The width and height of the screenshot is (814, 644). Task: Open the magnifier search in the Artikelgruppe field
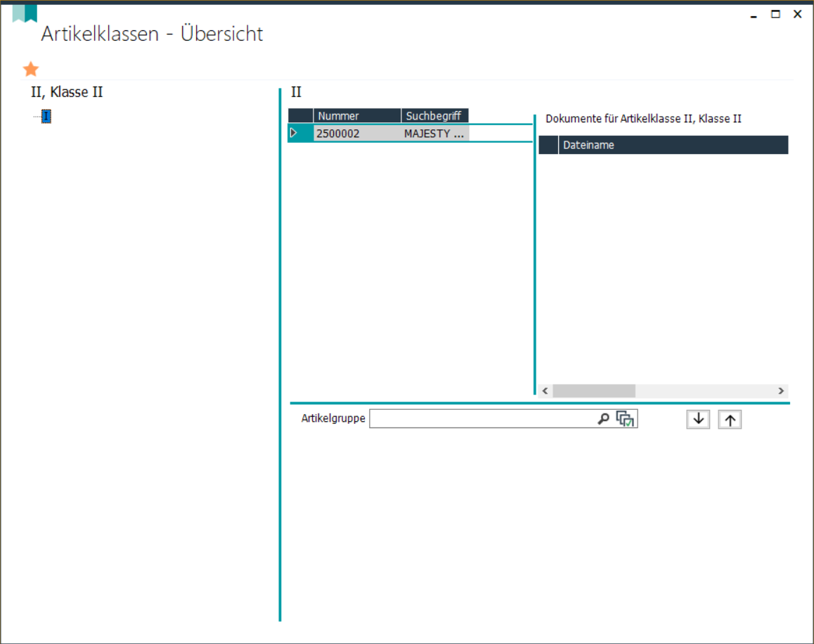tap(603, 418)
